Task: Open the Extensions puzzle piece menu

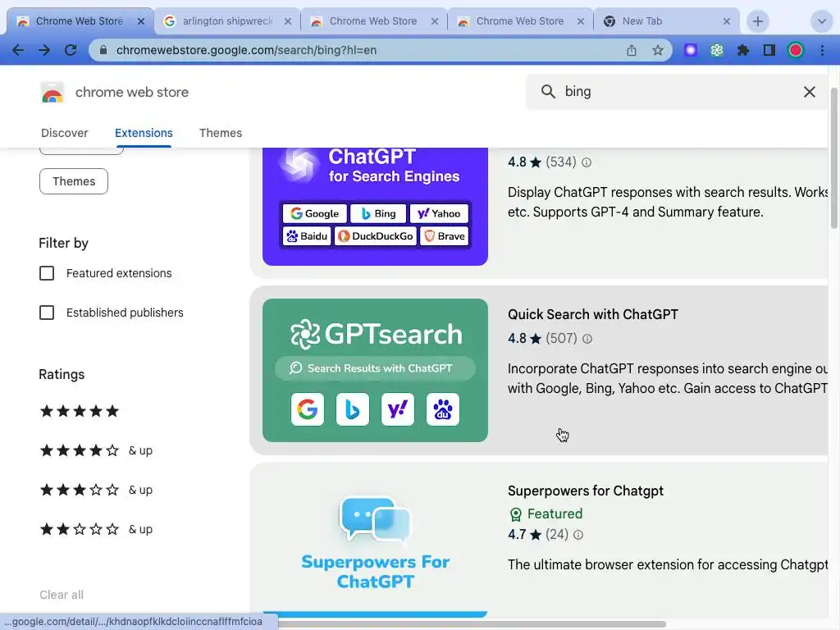Action: click(743, 50)
